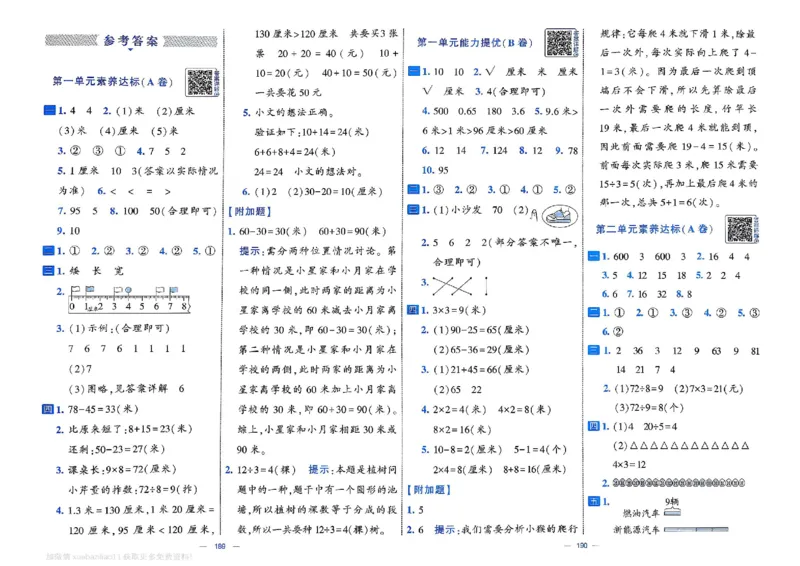Click the answer (1)小沙发 70
Screen dimensions: 800x566
pyautogui.click(x=468, y=210)
